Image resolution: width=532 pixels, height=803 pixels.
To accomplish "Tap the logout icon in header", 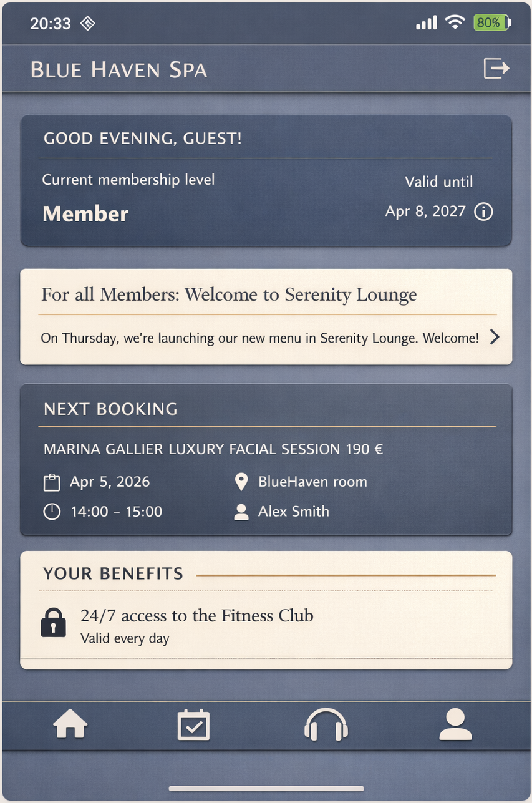I will 496,68.
